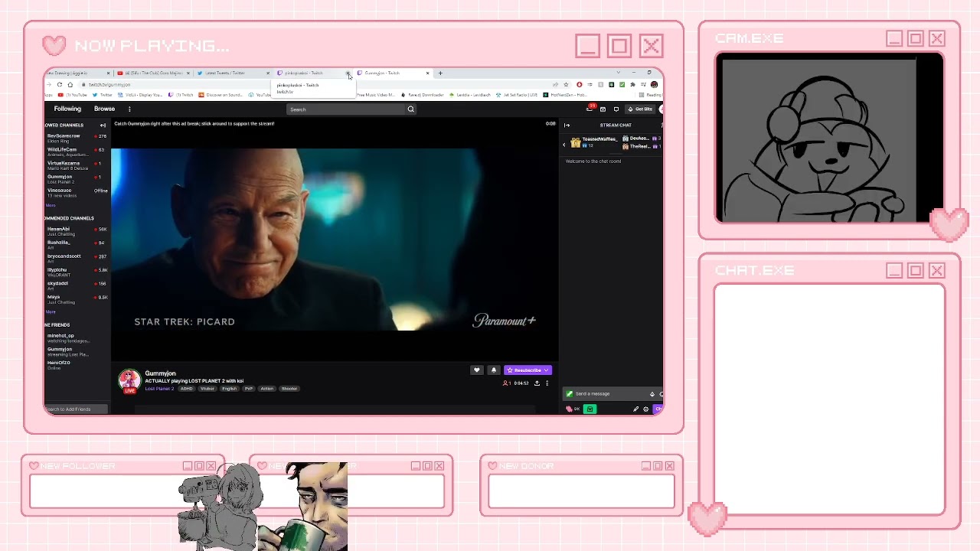Open the Twitter bookmark in bookmarks bar
The width and height of the screenshot is (980, 551).
(x=103, y=95)
